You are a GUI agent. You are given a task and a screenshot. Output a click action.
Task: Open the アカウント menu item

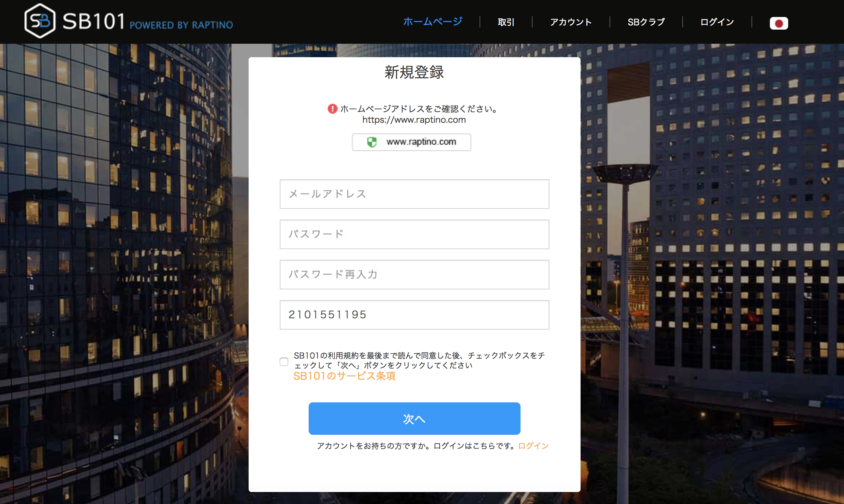(x=571, y=22)
